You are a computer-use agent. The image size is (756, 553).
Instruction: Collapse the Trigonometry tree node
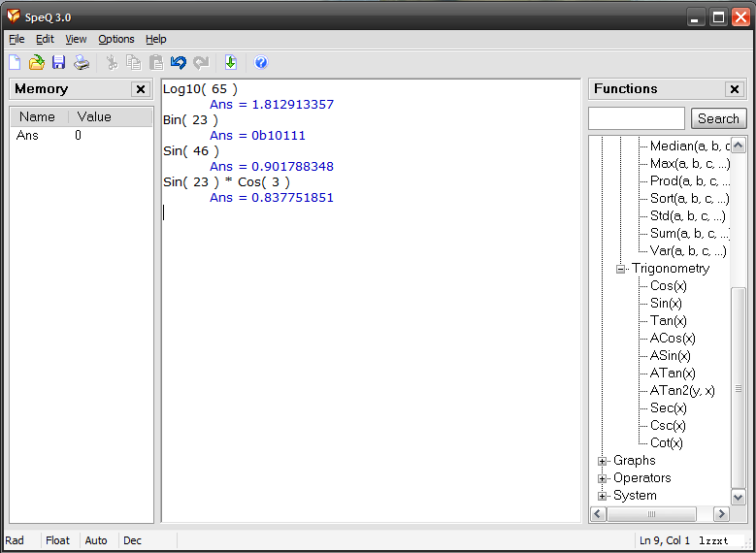coord(621,269)
